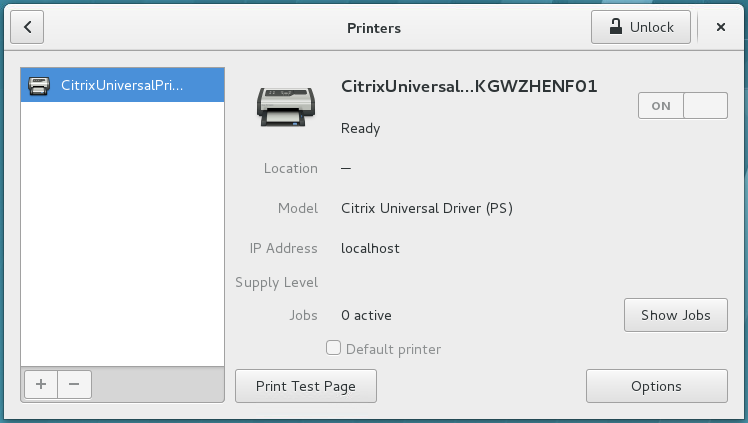Click the '0 active' jobs text

click(x=366, y=315)
